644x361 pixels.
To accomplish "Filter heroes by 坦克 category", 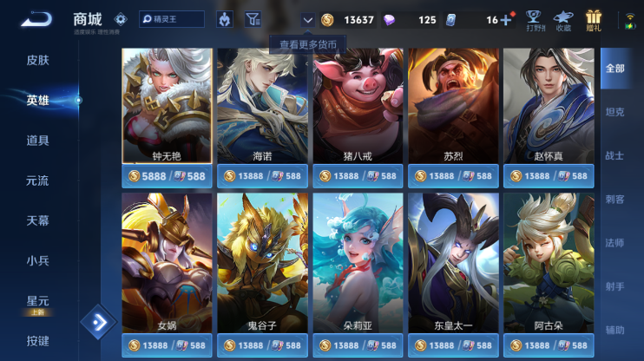I will [x=614, y=112].
